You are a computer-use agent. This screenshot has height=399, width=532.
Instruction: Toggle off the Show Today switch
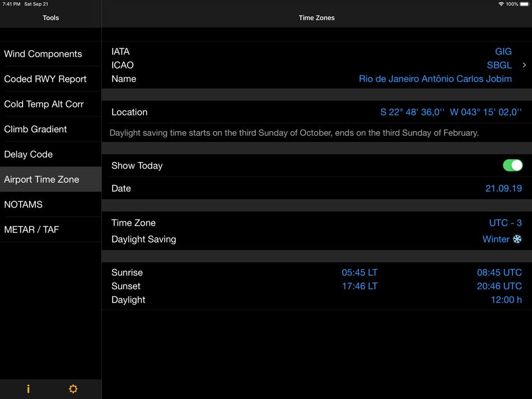512,165
